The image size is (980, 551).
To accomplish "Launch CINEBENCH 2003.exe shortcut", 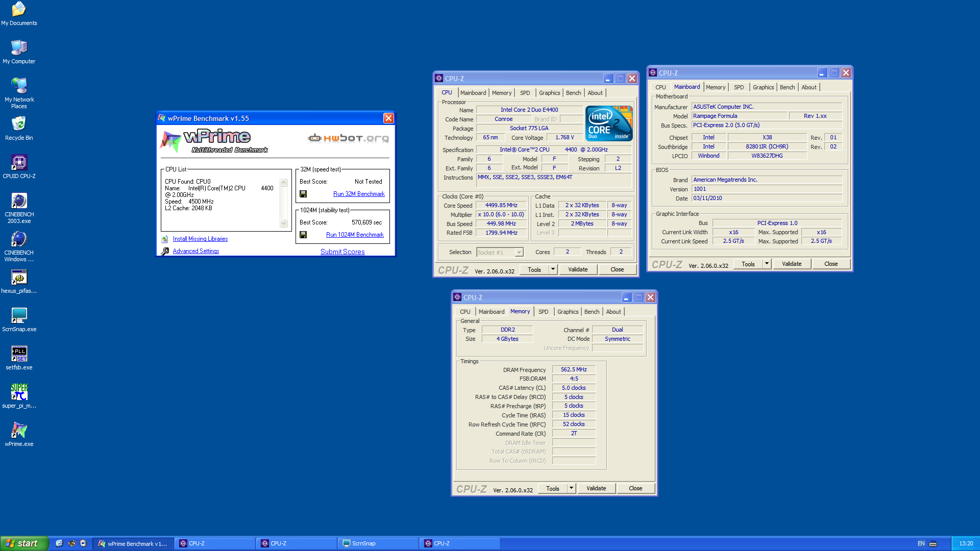I will click(19, 208).
